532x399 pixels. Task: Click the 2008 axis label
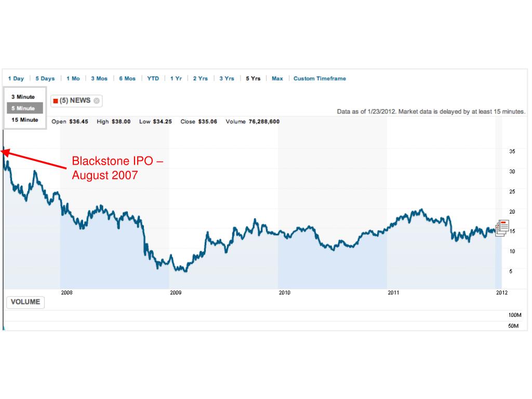tap(66, 292)
